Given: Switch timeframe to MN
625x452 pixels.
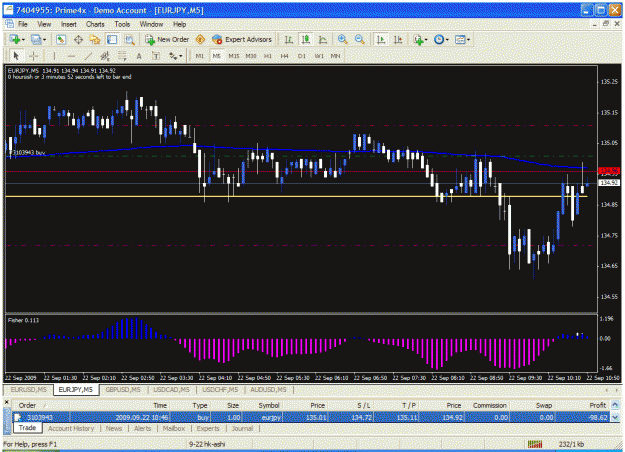Looking at the screenshot, I should [x=336, y=56].
